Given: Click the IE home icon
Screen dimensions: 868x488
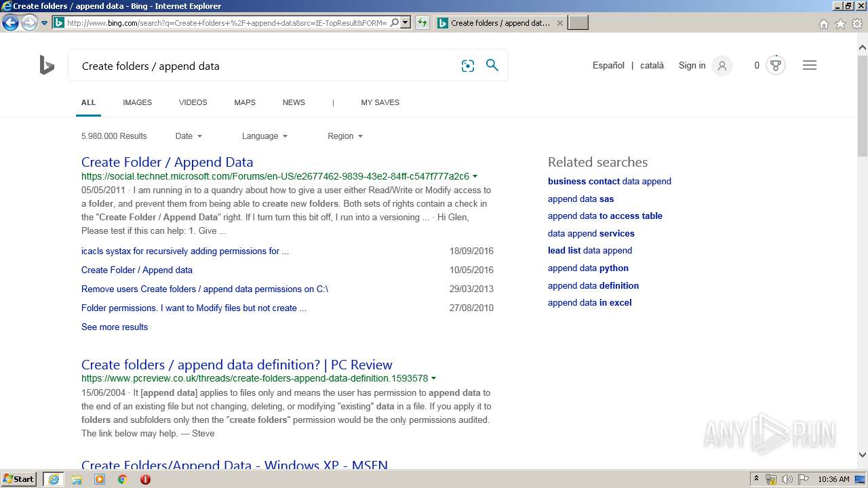Looking at the screenshot, I should pyautogui.click(x=823, y=24).
